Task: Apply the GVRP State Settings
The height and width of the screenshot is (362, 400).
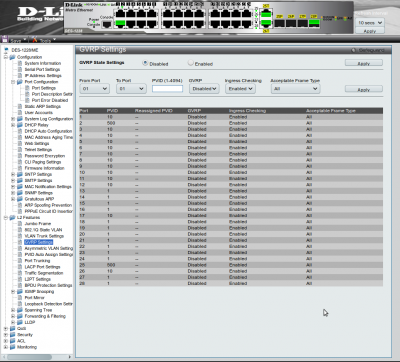Action: 364,63
